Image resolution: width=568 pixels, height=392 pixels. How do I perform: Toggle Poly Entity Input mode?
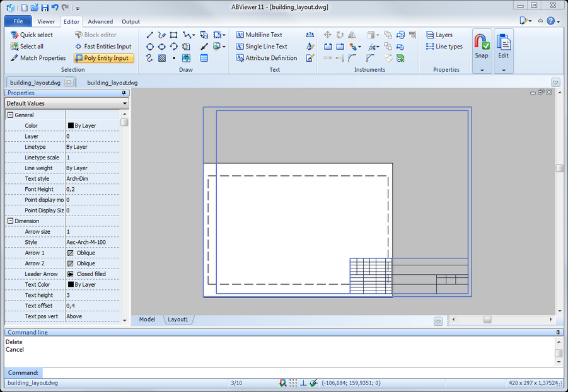point(103,58)
